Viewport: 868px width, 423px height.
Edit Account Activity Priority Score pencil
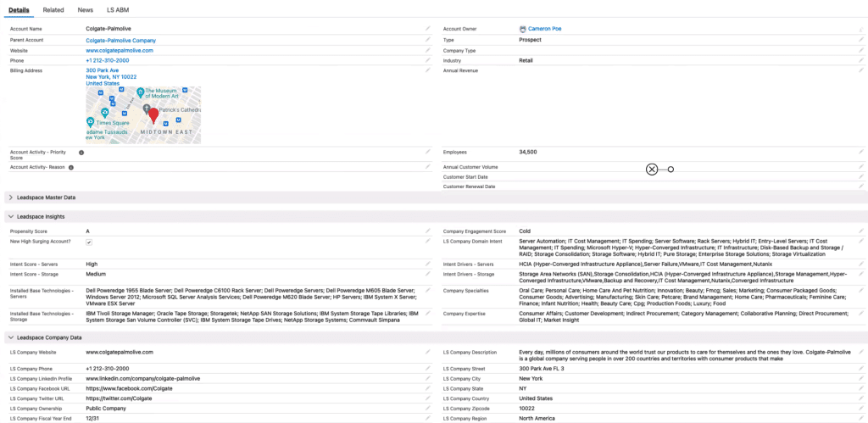(427, 151)
